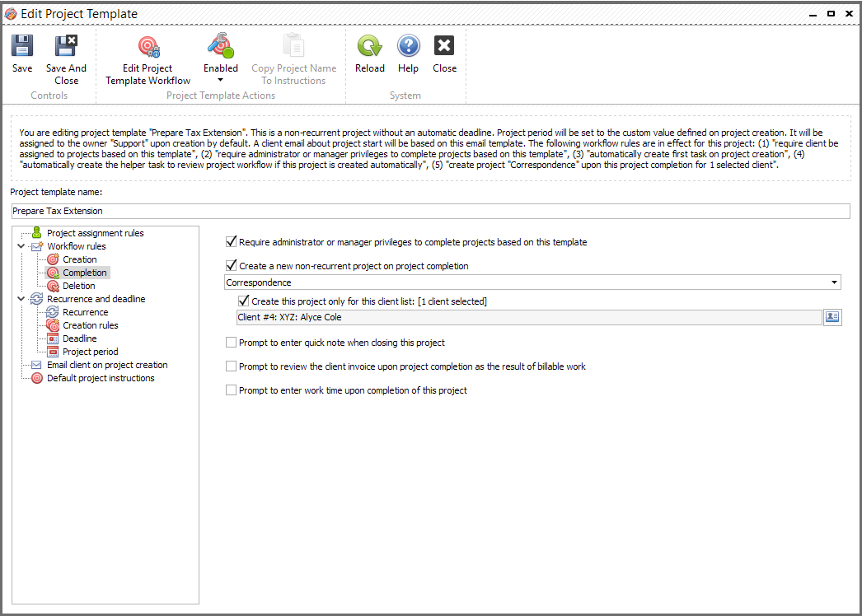
Task: Click the Creation rules icon
Action: coord(53,325)
